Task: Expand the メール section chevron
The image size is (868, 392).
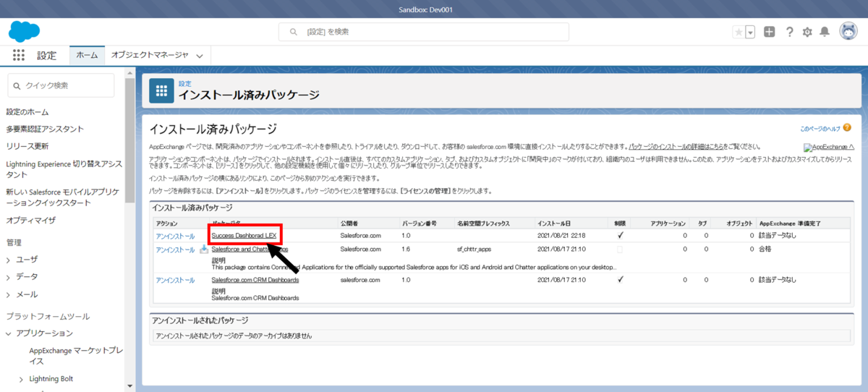Action: coord(9,294)
